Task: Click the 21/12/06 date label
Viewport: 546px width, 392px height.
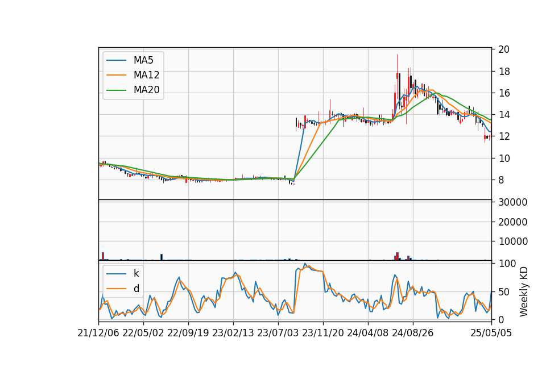Action: pos(98,333)
